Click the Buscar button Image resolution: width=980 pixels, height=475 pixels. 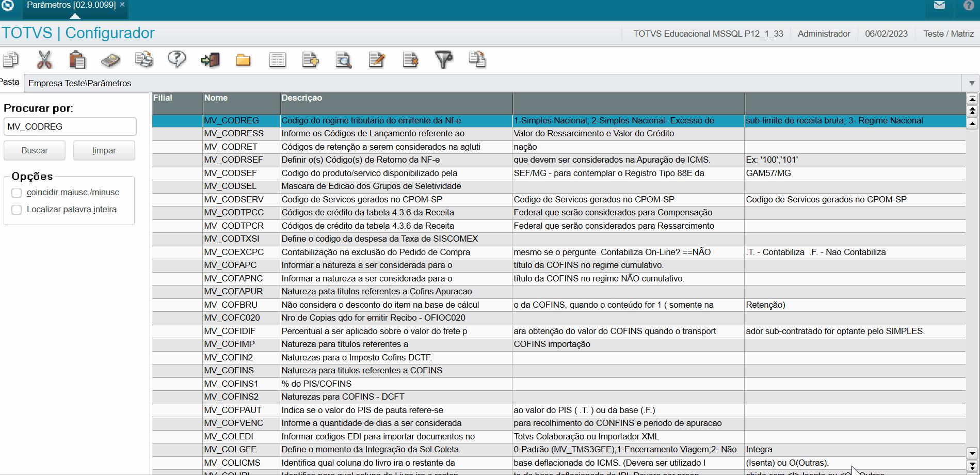pos(35,150)
